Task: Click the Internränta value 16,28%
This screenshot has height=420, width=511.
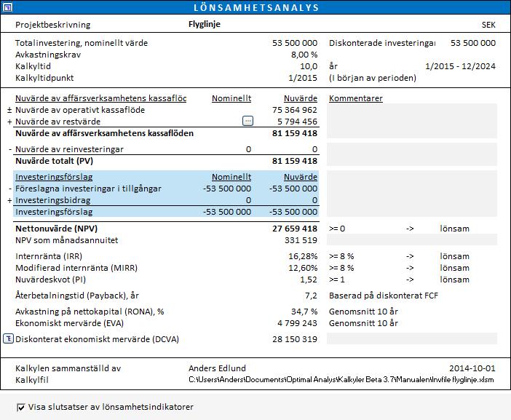Action: point(303,256)
